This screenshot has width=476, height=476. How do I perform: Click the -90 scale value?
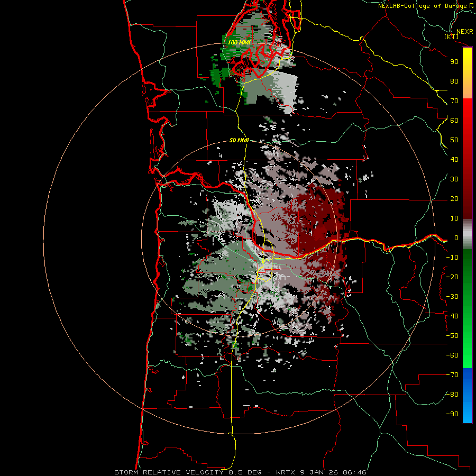(452, 414)
